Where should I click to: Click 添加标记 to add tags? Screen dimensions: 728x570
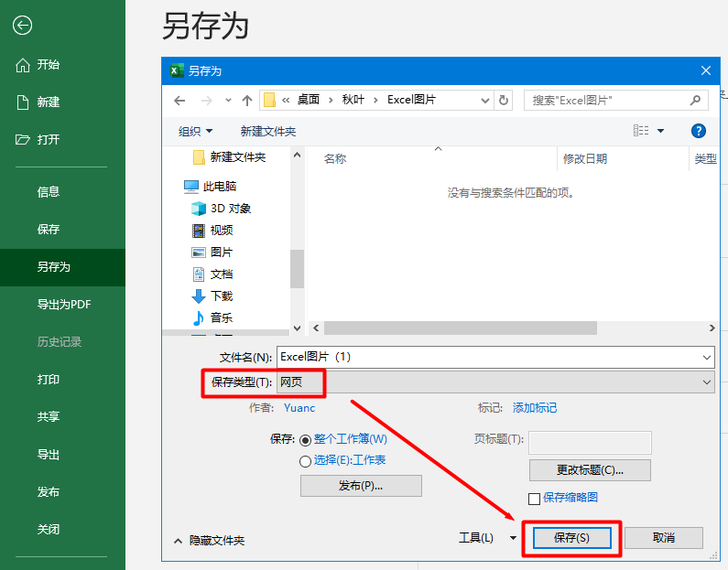pyautogui.click(x=535, y=408)
